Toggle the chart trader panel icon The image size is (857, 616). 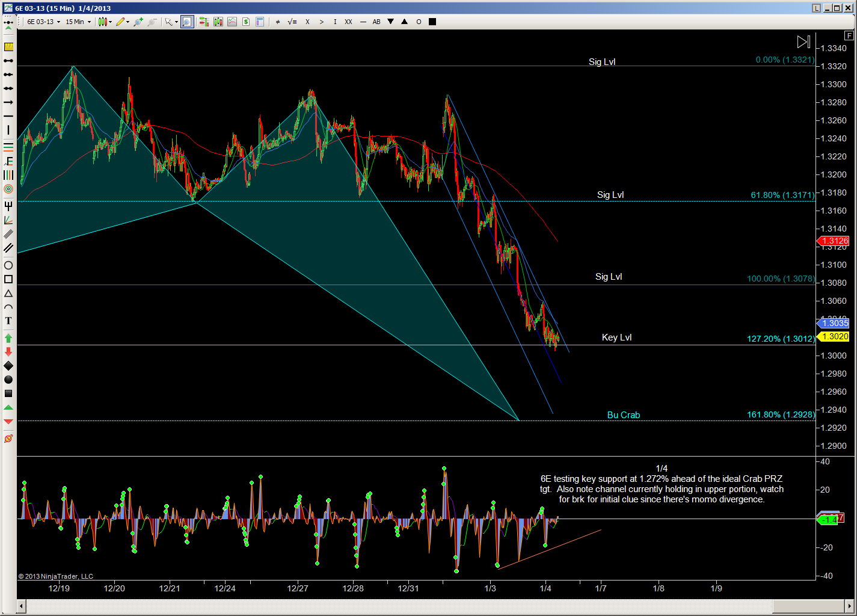coord(204,22)
